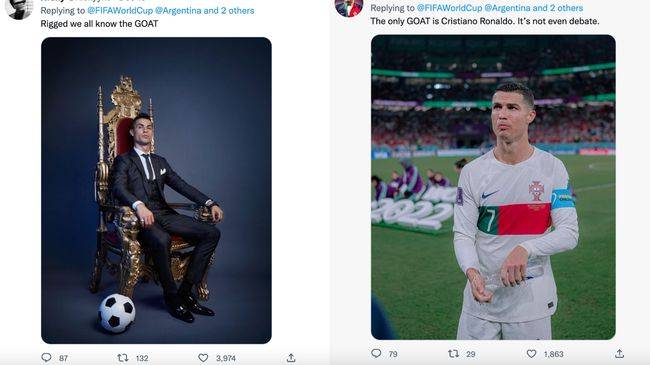650x365 pixels.
Task: Retweet the left throne tweet
Action: pyautogui.click(x=123, y=358)
